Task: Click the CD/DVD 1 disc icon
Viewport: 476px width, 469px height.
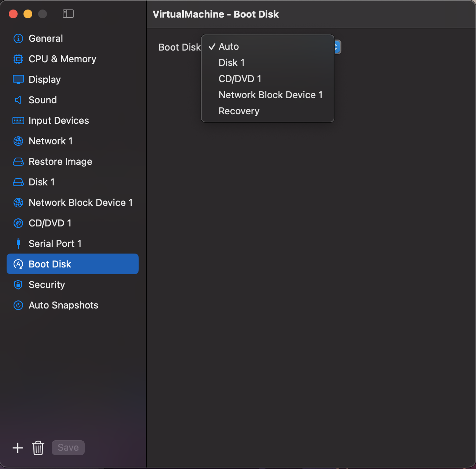Action: click(x=18, y=223)
